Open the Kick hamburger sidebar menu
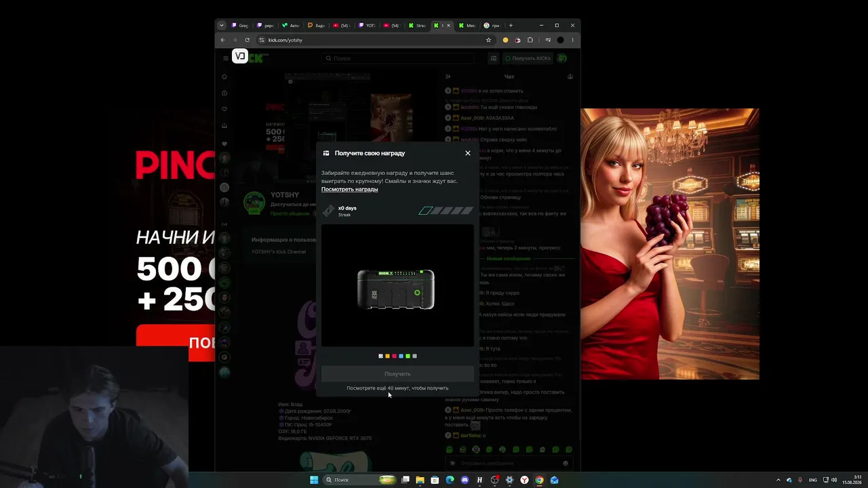868x488 pixels. point(226,58)
